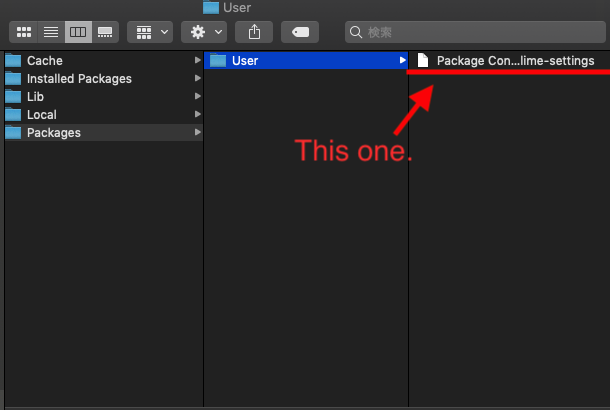Image resolution: width=610 pixels, height=410 pixels.
Task: Click the document icon of sublime-settings file
Action: [423, 60]
